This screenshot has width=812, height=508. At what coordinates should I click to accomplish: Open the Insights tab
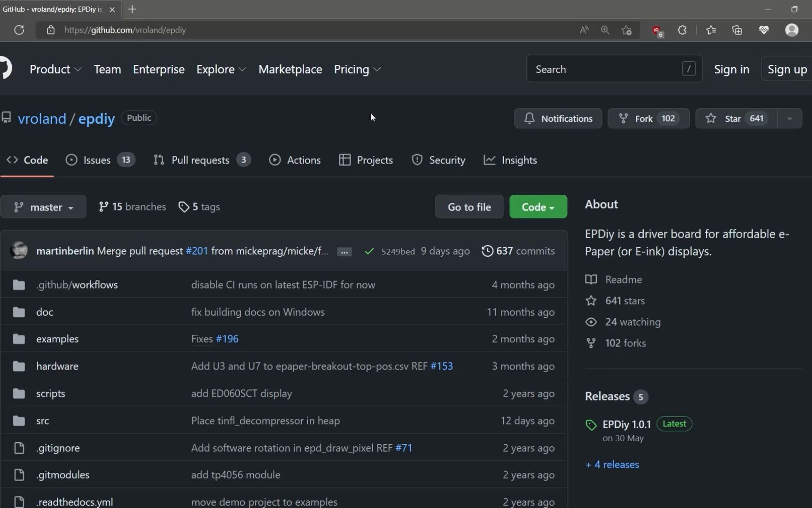click(510, 160)
